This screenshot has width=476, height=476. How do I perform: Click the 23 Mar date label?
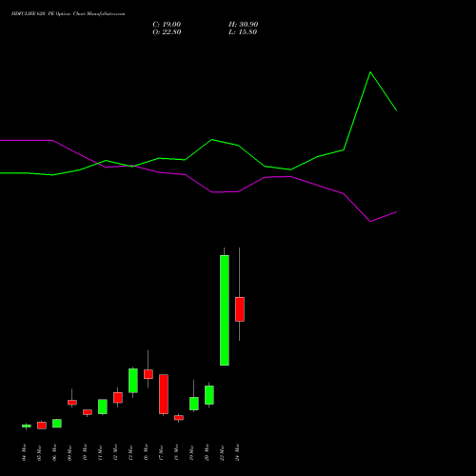tap(223, 452)
